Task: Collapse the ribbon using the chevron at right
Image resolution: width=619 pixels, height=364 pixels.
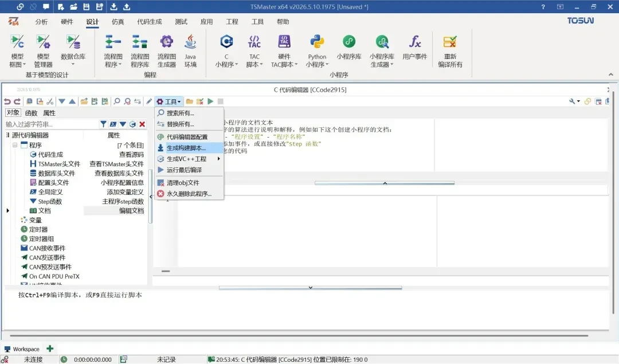Action: pos(611,75)
